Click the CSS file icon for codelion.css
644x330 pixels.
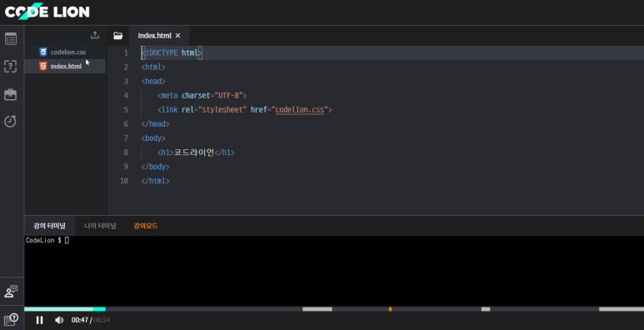click(43, 52)
